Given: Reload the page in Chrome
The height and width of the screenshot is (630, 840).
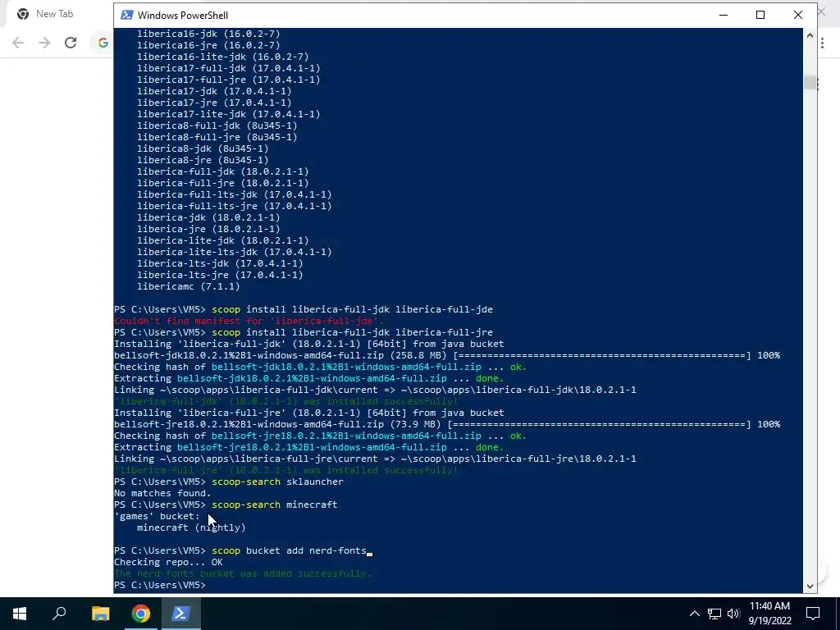Looking at the screenshot, I should pos(71,43).
